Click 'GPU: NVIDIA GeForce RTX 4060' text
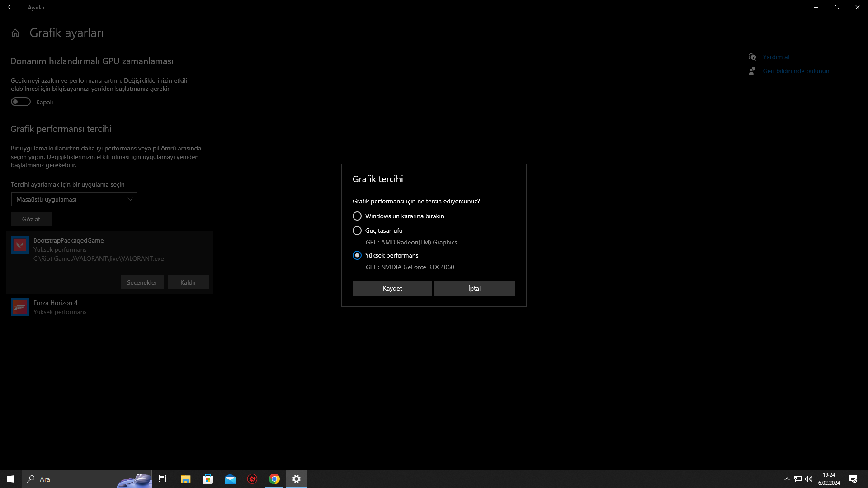The width and height of the screenshot is (868, 488). tap(410, 267)
